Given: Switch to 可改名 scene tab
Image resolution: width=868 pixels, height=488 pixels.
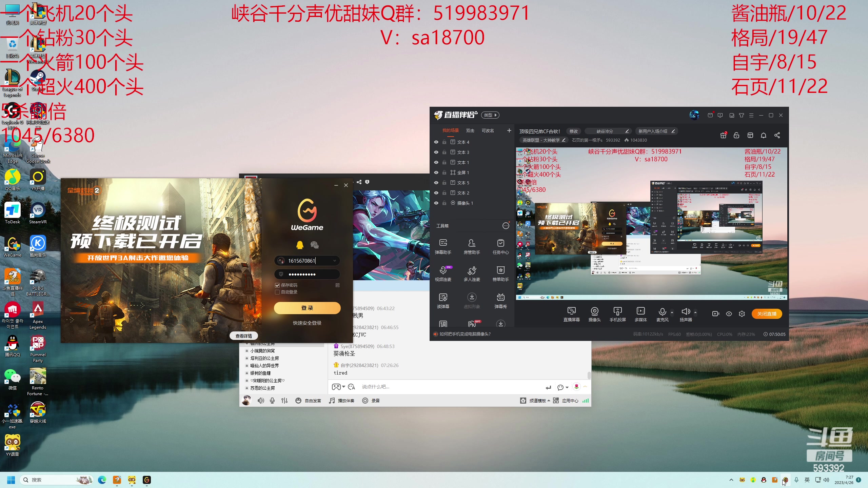Looking at the screenshot, I should (488, 130).
